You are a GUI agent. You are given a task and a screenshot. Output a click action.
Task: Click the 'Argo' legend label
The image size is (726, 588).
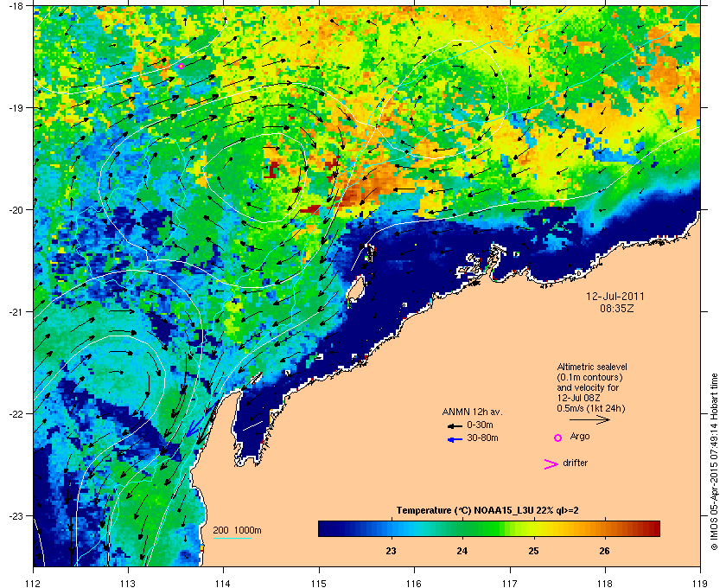coord(580,437)
